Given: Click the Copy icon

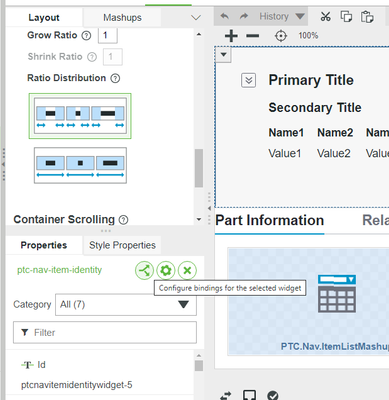Looking at the screenshot, I should [346, 16].
